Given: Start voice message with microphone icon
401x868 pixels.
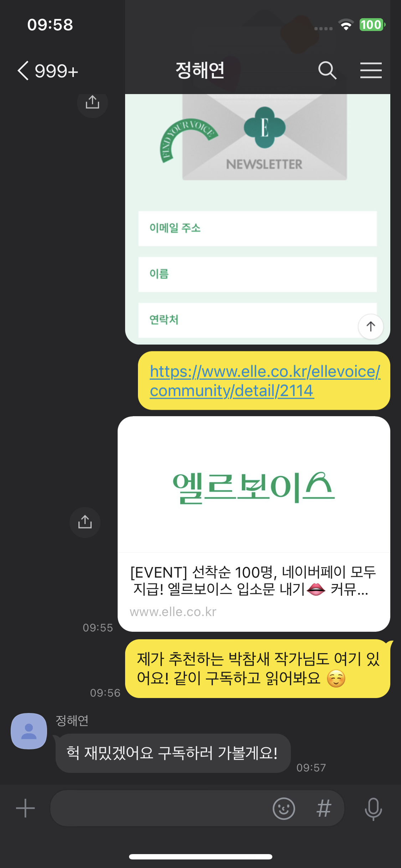Looking at the screenshot, I should click(373, 809).
